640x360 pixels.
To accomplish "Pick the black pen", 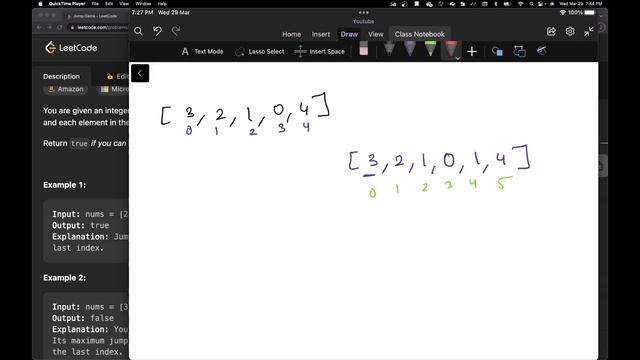I will coord(389,49).
